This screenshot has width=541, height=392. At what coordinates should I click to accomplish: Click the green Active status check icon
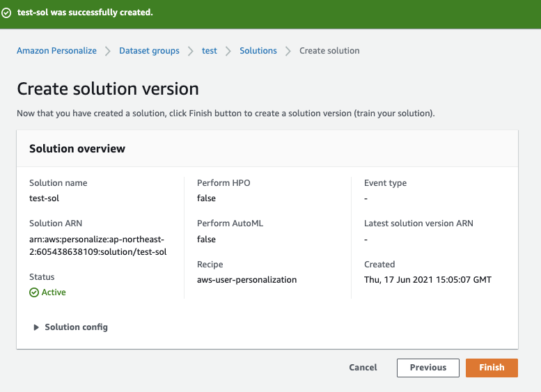click(x=34, y=292)
